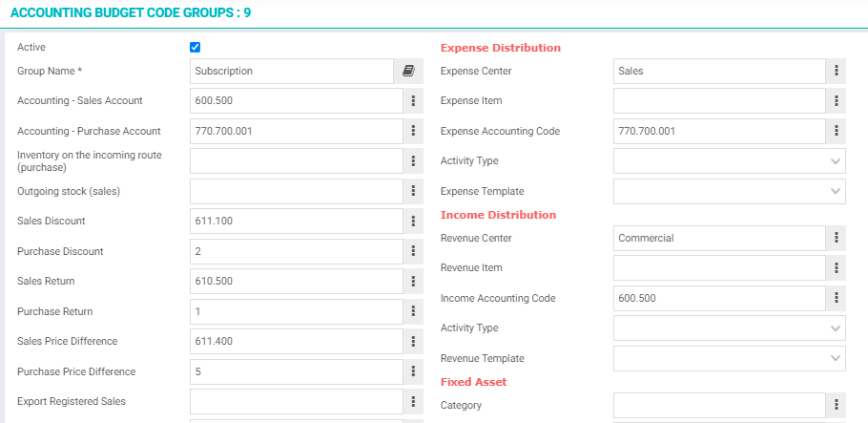Viewport: 868px width, 423px height.
Task: Click the three-dot icon next to Purchase Return
Action: 413,311
